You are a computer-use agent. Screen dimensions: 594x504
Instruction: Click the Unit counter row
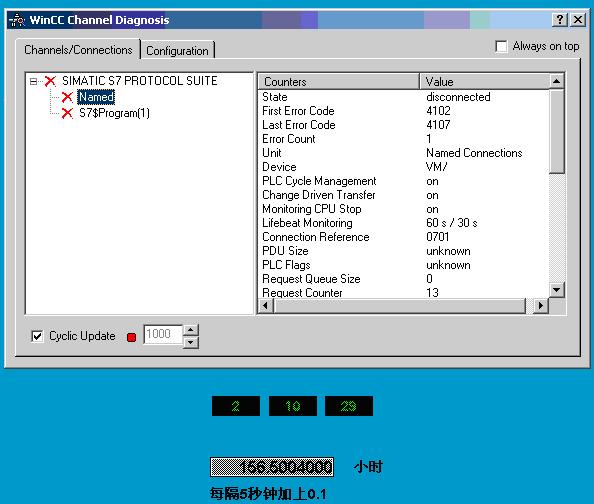pyautogui.click(x=403, y=153)
